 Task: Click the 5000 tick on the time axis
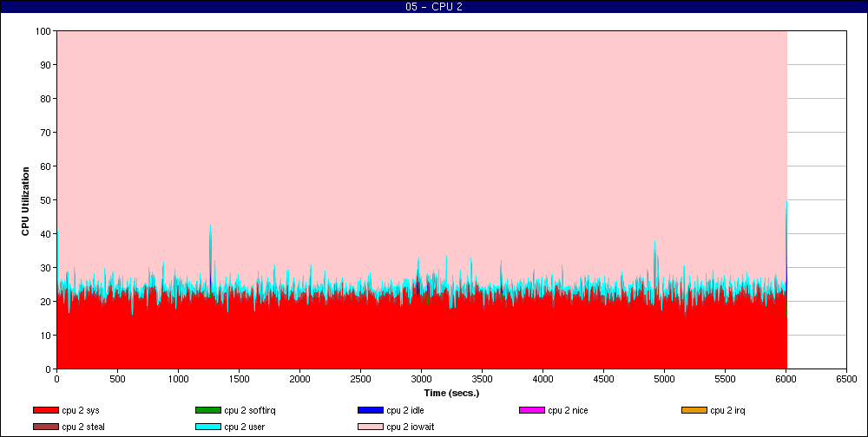pyautogui.click(x=664, y=380)
